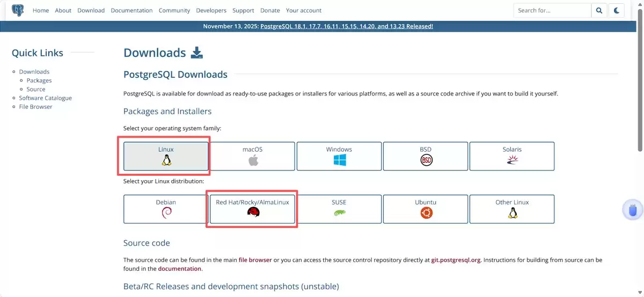This screenshot has width=644, height=297.
Task: Select the Solaris operating system tile
Action: tap(512, 156)
